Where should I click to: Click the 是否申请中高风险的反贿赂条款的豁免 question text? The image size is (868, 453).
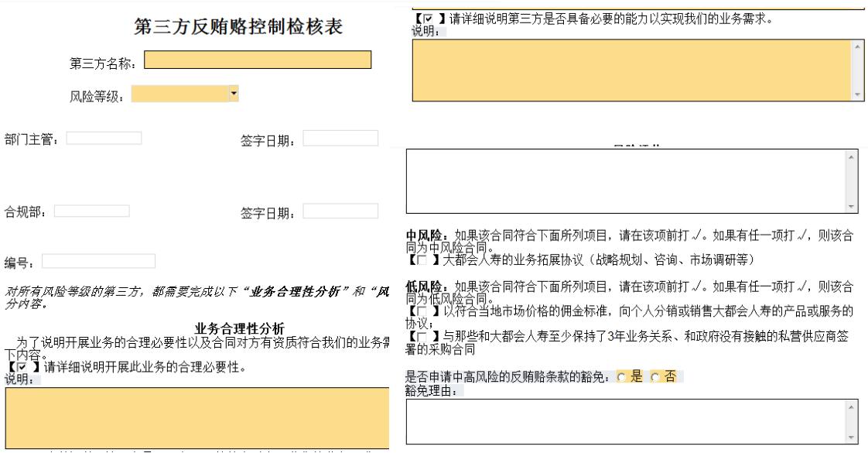point(507,377)
